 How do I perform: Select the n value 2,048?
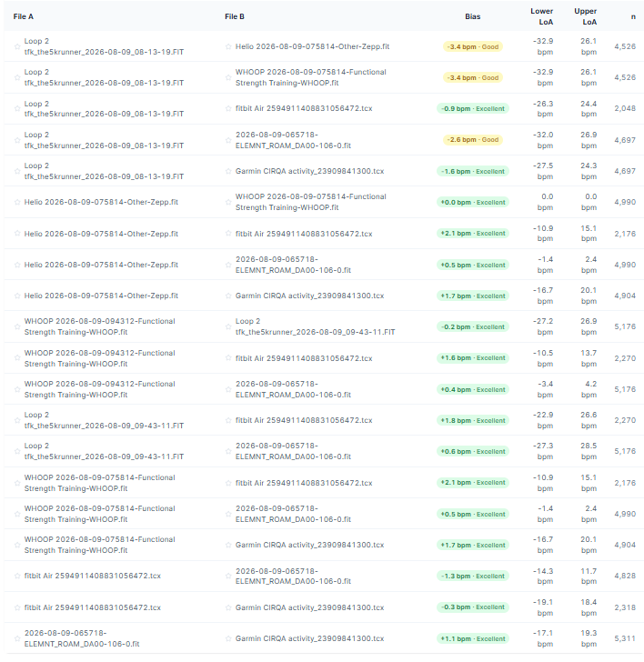pos(625,108)
